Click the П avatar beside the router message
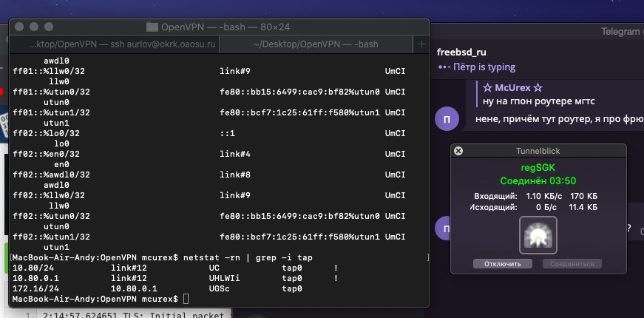Image resolution: width=644 pixels, height=318 pixels. pos(447,119)
